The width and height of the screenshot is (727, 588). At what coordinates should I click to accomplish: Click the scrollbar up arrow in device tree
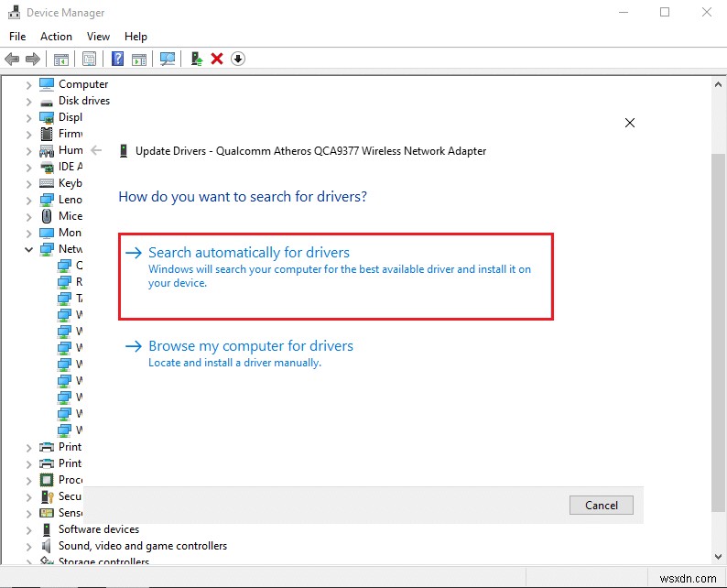(x=718, y=84)
